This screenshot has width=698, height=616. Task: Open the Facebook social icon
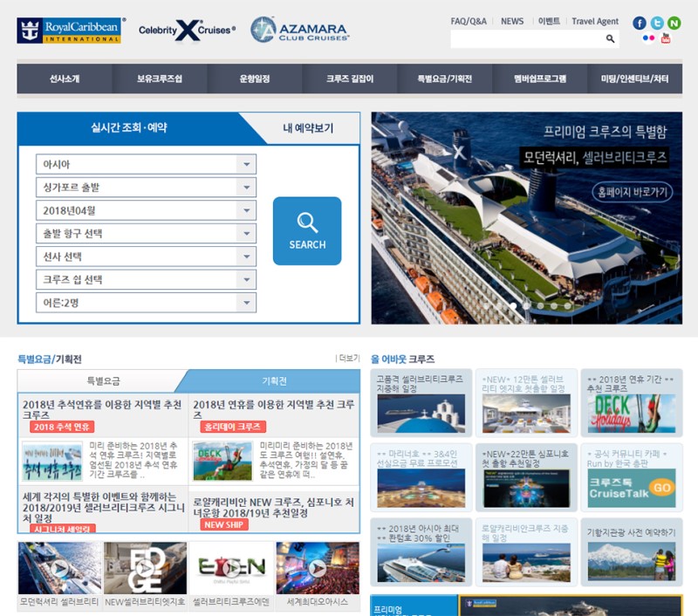640,23
